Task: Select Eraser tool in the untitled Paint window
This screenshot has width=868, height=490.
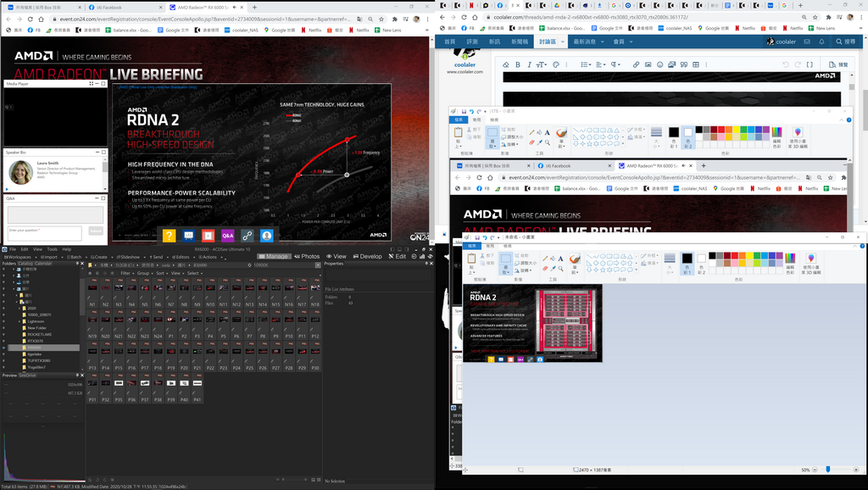Action: (x=545, y=269)
